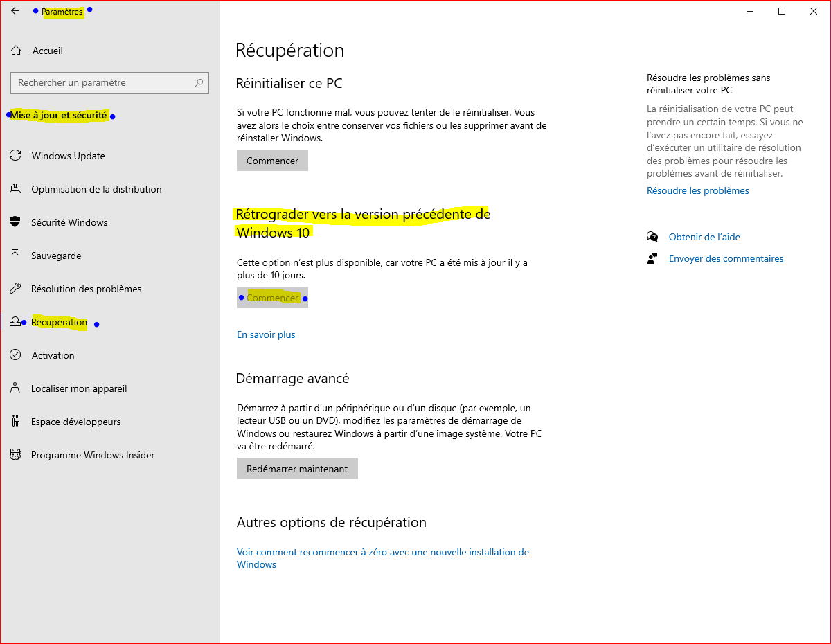Screen dimensions: 831x644
Task: Click the Récupération sidebar icon
Action: [15, 322]
